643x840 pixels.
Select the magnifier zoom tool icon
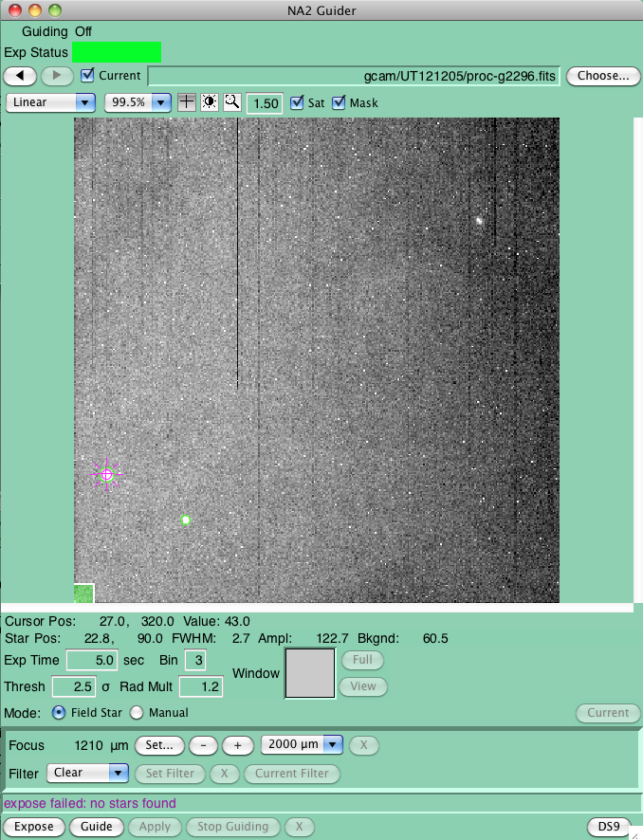(x=232, y=101)
